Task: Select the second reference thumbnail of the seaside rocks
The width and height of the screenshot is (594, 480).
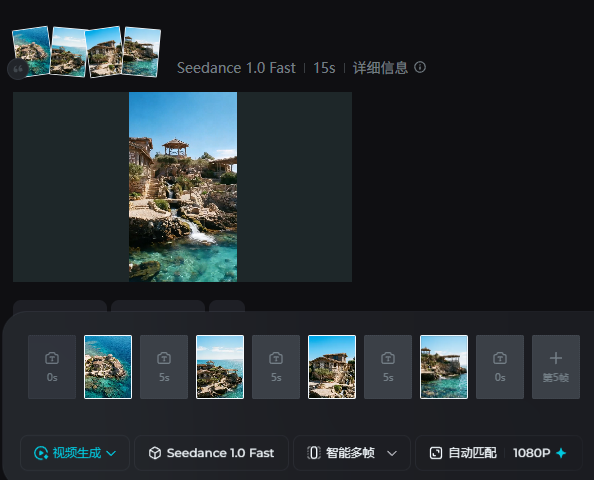Action: pyautogui.click(x=68, y=52)
